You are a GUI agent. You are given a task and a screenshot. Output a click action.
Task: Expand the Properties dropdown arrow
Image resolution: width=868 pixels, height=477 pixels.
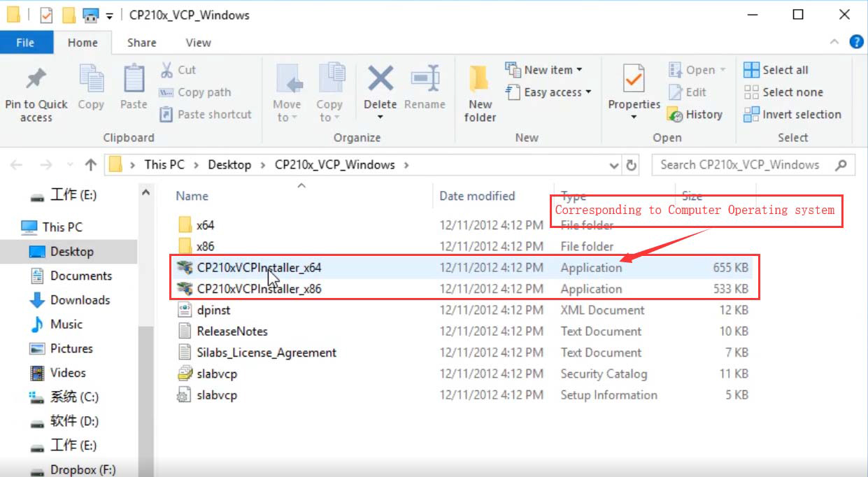coord(634,117)
